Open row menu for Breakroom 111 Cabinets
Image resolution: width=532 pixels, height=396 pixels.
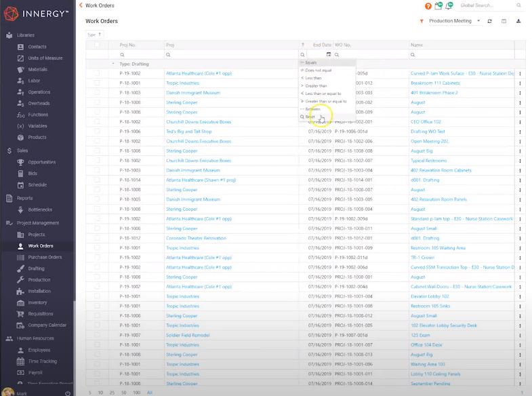[520, 83]
